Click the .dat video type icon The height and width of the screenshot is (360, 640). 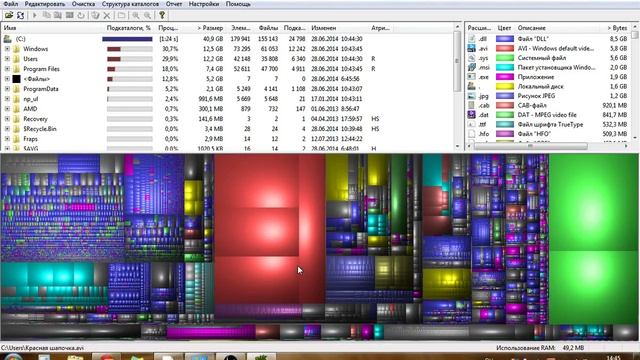point(471,115)
